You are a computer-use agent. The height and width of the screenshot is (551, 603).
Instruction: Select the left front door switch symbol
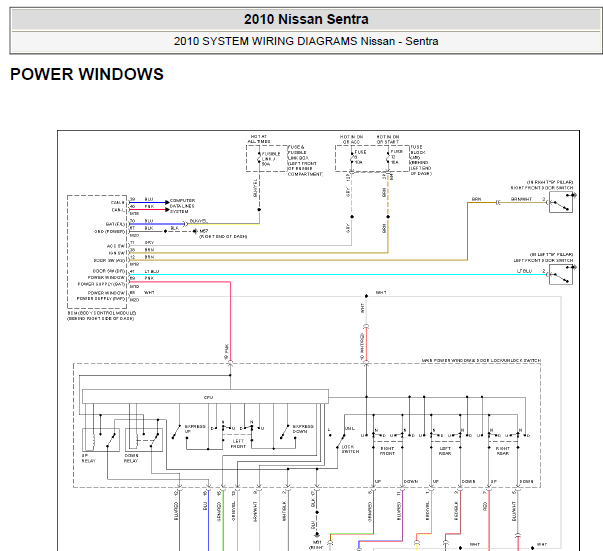point(561,274)
